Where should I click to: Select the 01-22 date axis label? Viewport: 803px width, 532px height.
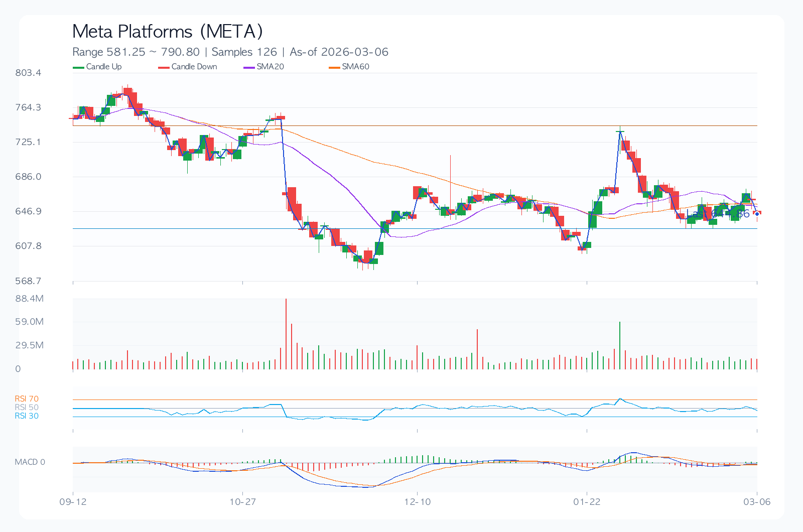pyautogui.click(x=587, y=502)
